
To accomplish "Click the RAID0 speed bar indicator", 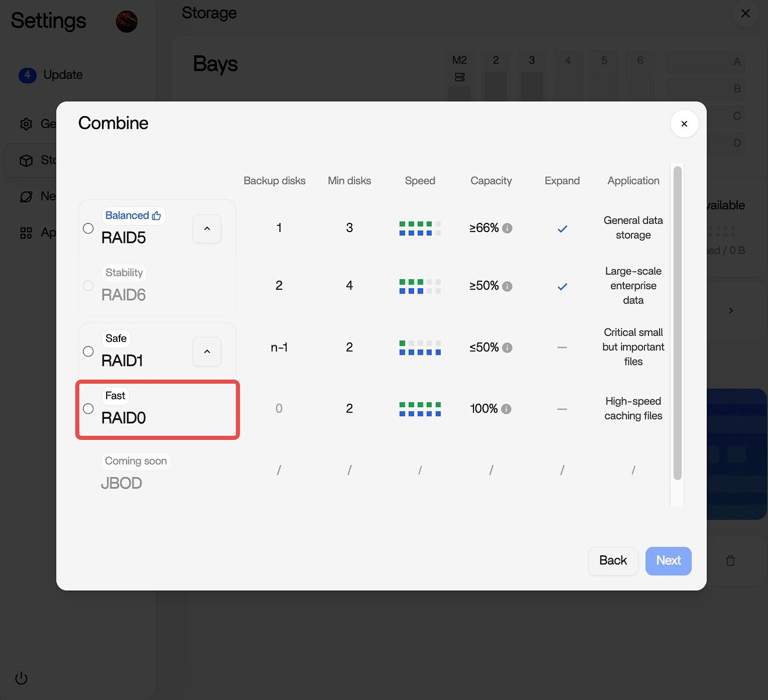I will [420, 409].
